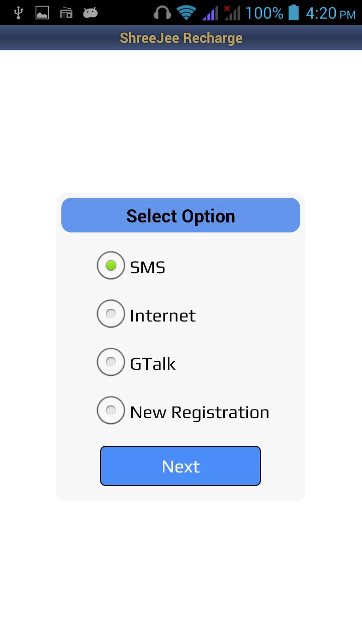
Task: Tap the image notification icon
Action: 42,13
